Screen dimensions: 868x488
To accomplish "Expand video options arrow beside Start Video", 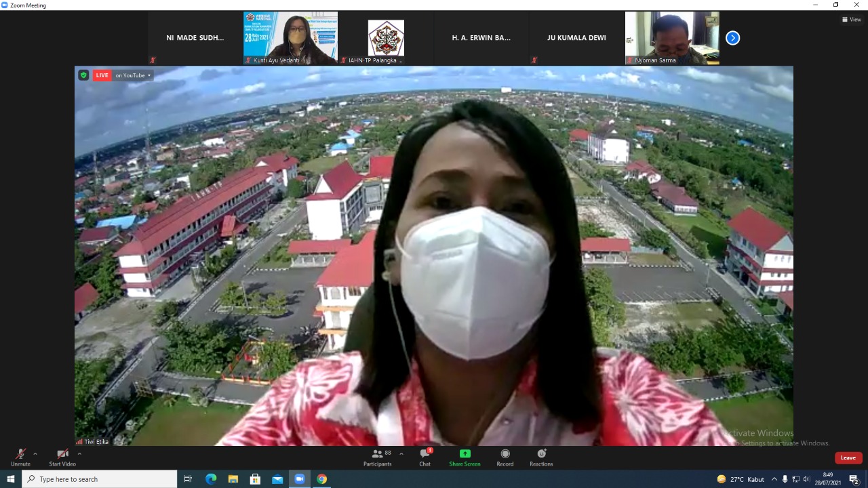I will 79,454.
